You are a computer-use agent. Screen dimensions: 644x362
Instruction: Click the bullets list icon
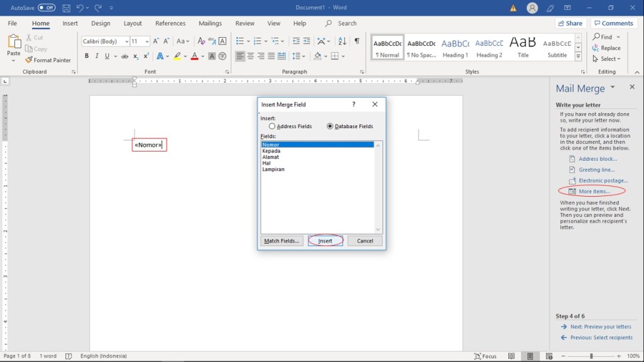(240, 41)
